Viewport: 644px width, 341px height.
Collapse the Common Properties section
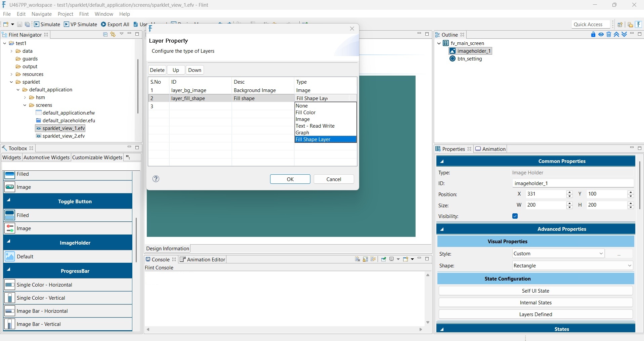(442, 161)
